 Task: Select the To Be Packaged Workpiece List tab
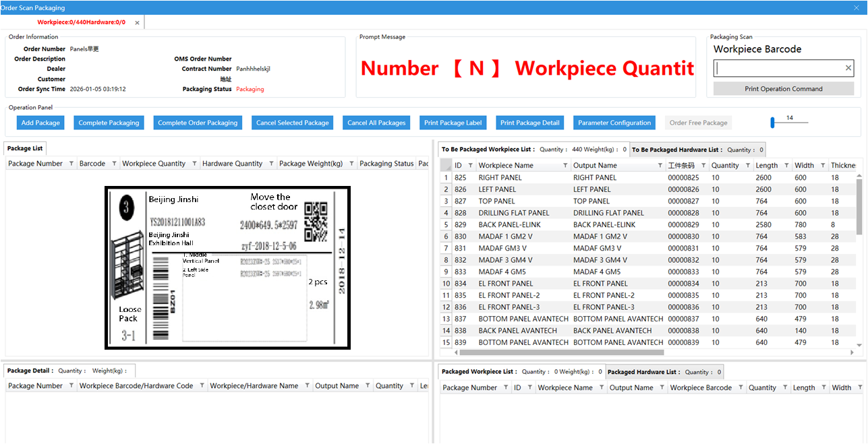pyautogui.click(x=533, y=150)
